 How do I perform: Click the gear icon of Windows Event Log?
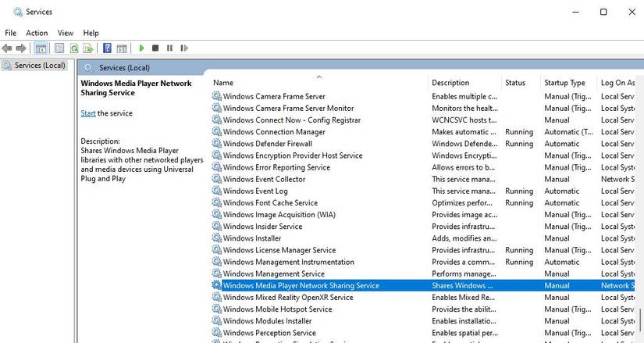216,191
